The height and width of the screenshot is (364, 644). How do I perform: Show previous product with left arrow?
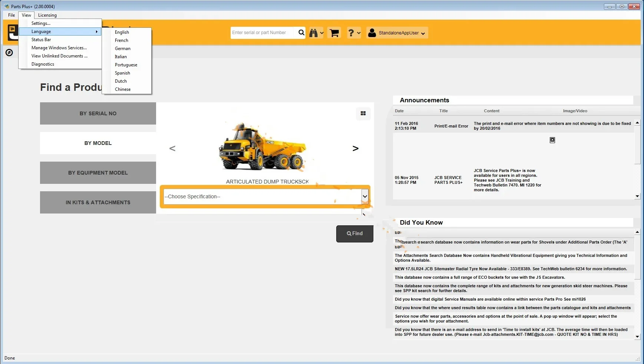pos(172,149)
